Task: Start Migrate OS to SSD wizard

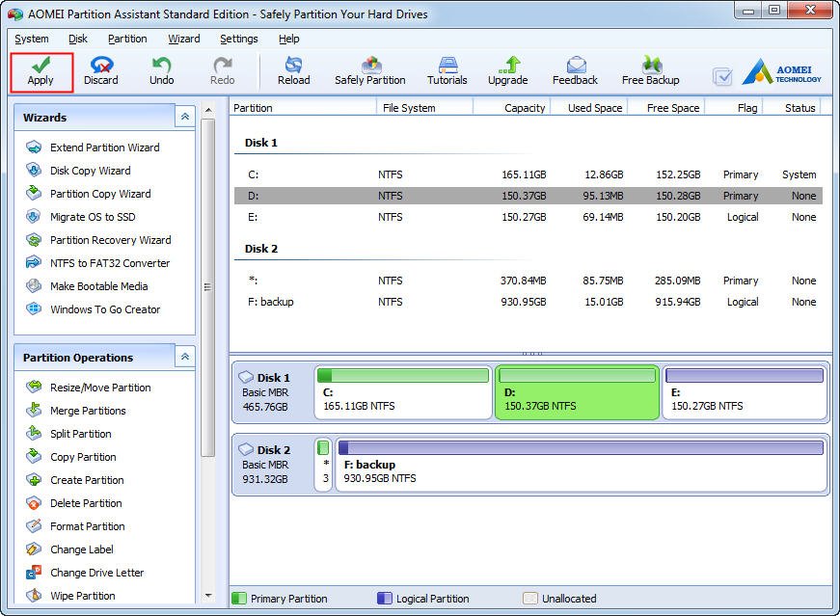Action: click(x=93, y=217)
